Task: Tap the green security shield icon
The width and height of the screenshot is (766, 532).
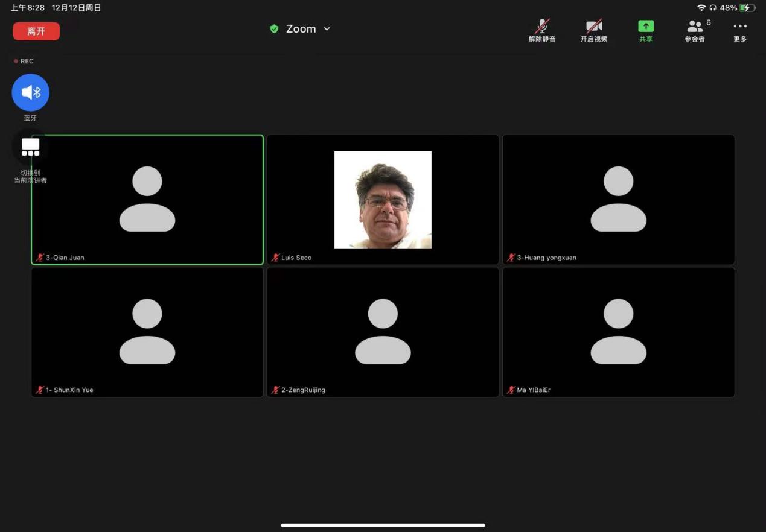Action: coord(274,29)
